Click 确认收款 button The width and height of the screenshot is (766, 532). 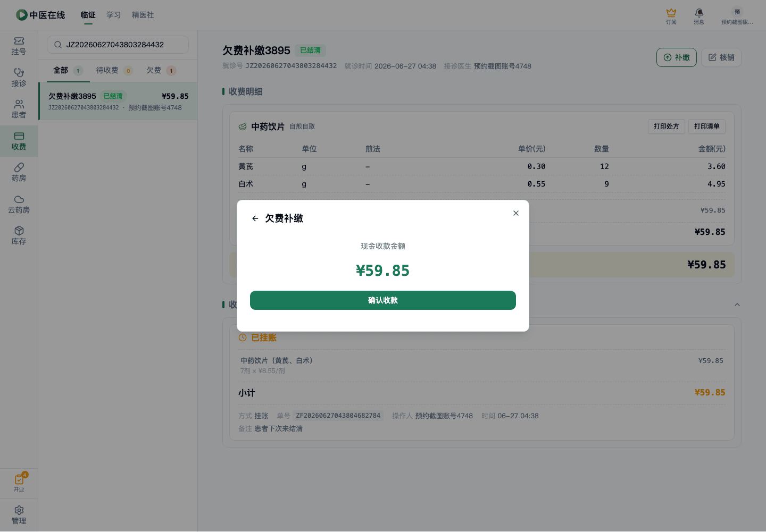click(383, 300)
